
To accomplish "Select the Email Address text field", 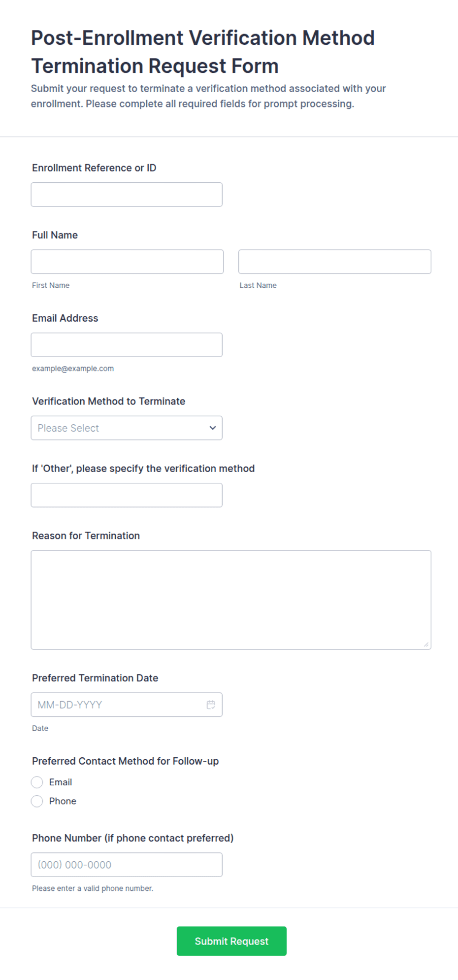I will click(127, 345).
